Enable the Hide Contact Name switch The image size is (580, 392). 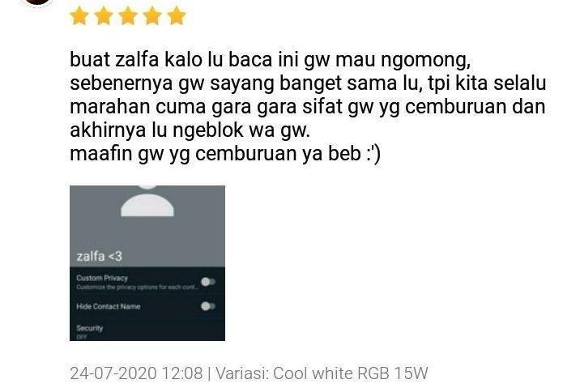(x=208, y=306)
